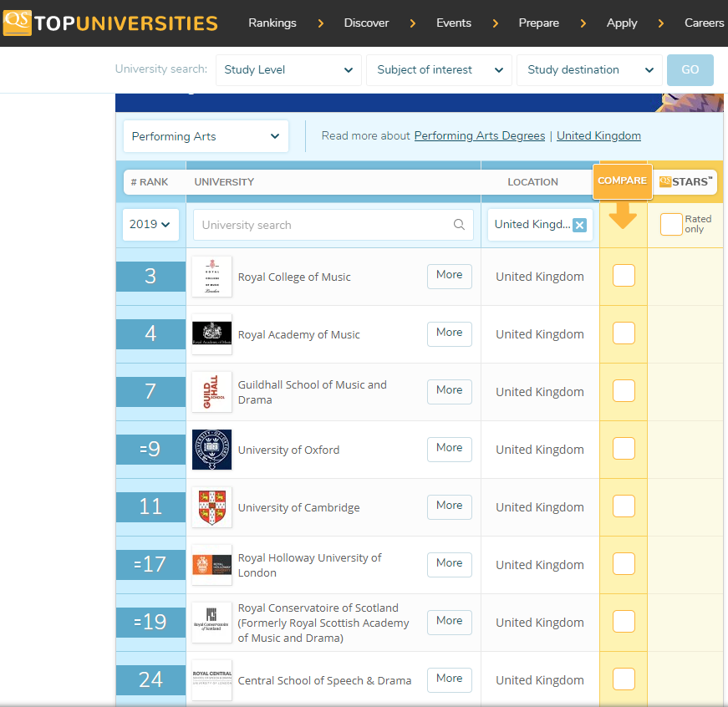Open the Careers menu
728x707 pixels.
click(x=704, y=23)
